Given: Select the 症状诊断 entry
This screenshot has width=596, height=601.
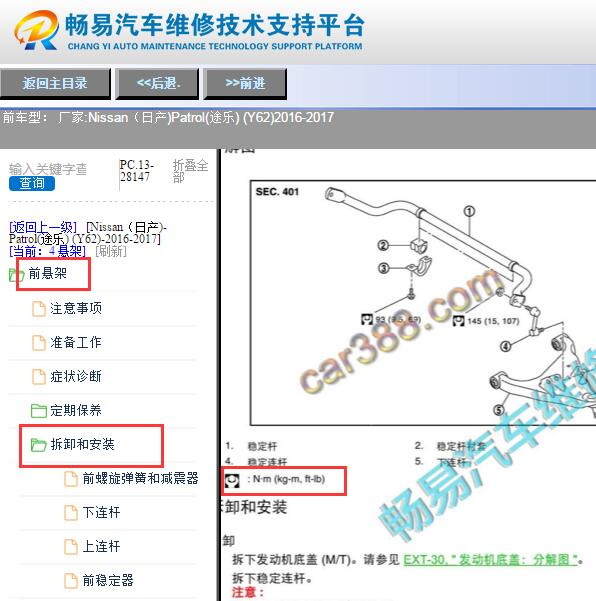Looking at the screenshot, I should point(76,376).
